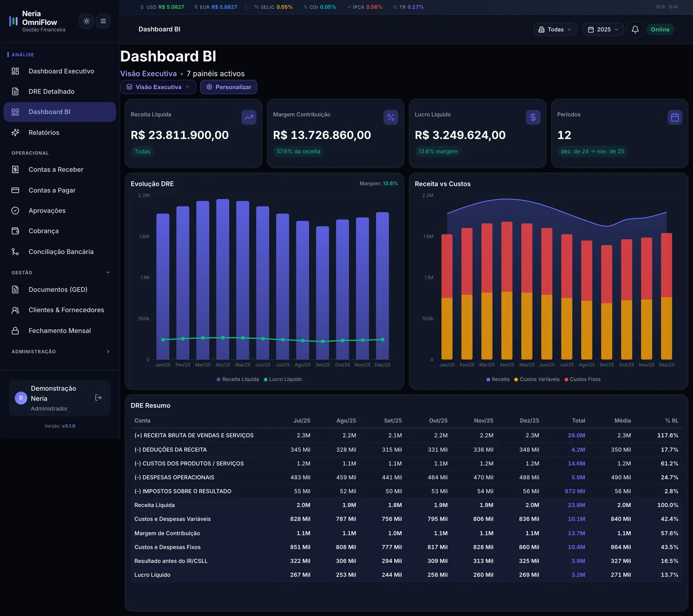The image size is (693, 616).
Task: Open the 2025 year dropdown
Action: (x=603, y=29)
